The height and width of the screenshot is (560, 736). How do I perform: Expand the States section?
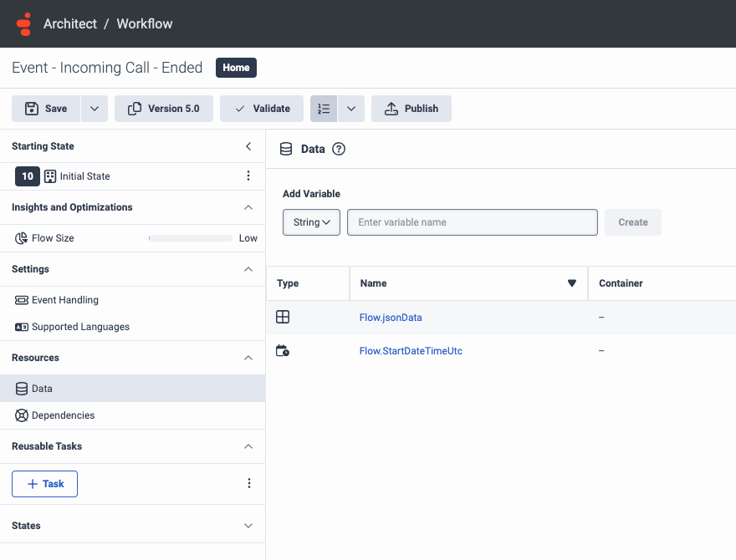(x=248, y=526)
